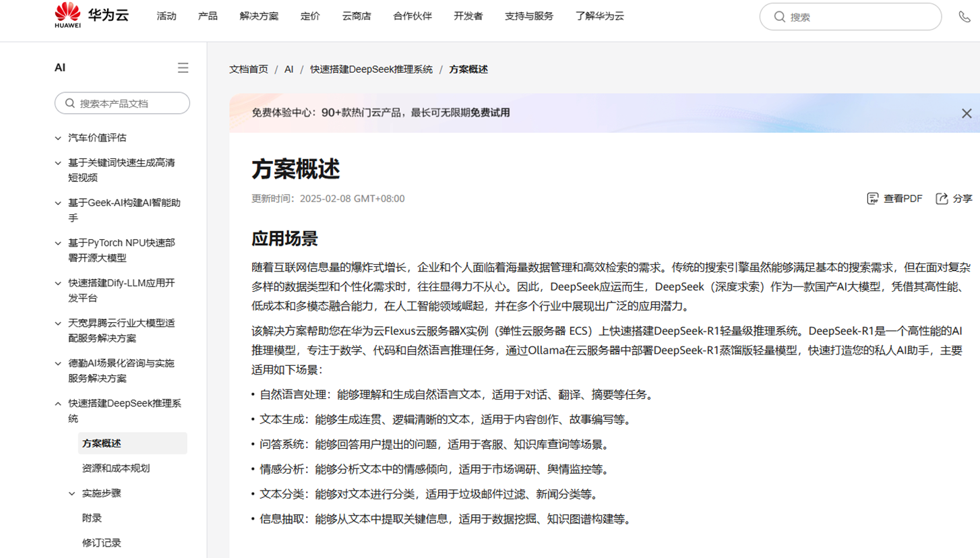This screenshot has width=980, height=558.
Task: Open 修订记录 in the sidebar
Action: [x=102, y=543]
